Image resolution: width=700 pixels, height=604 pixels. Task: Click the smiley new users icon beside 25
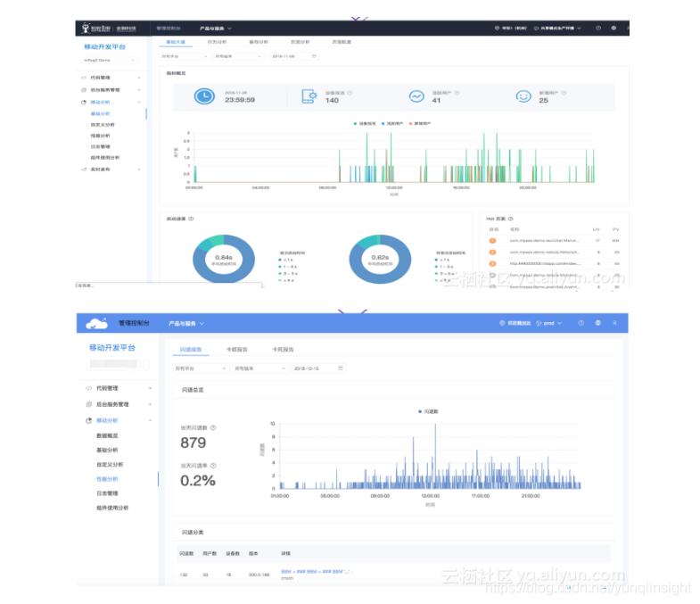click(x=523, y=96)
